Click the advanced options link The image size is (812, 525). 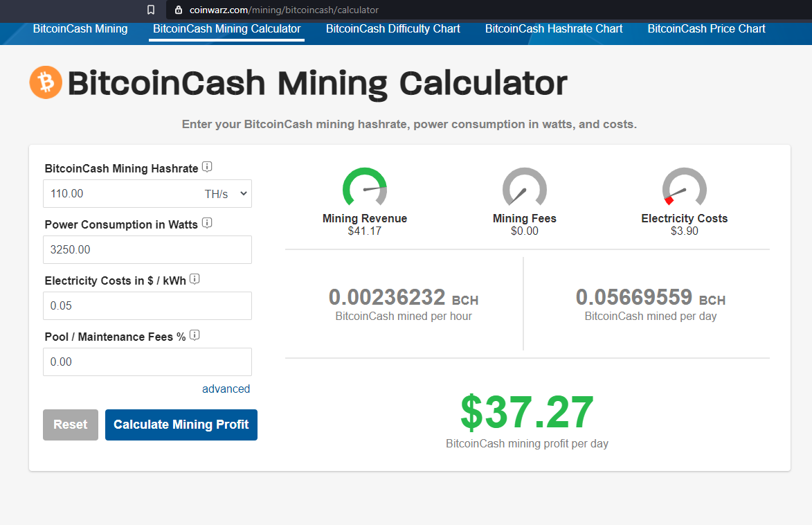pos(226,389)
